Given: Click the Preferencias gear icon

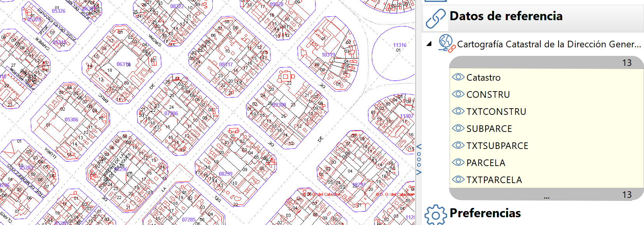Looking at the screenshot, I should [435, 215].
